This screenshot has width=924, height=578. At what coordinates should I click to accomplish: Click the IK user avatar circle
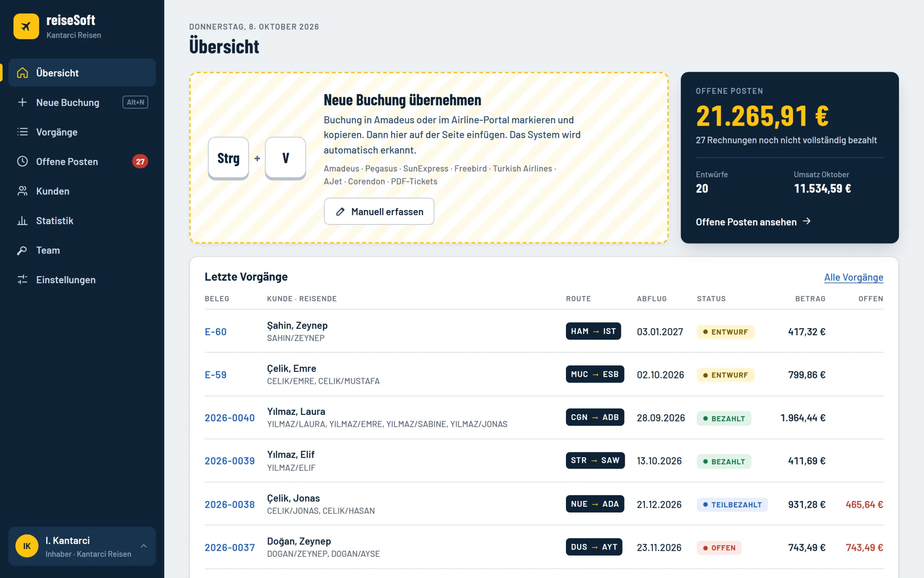pyautogui.click(x=27, y=546)
